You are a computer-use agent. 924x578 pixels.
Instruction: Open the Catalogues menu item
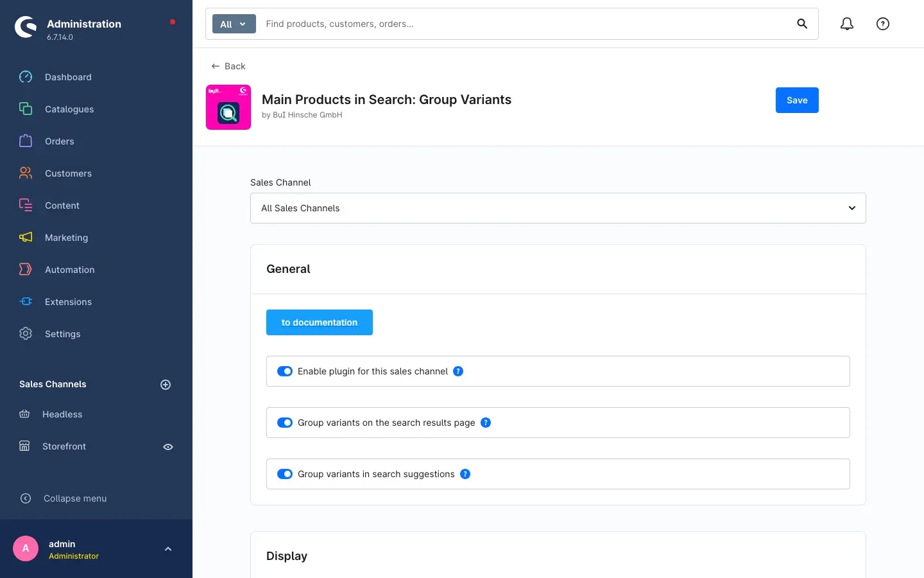pyautogui.click(x=69, y=109)
